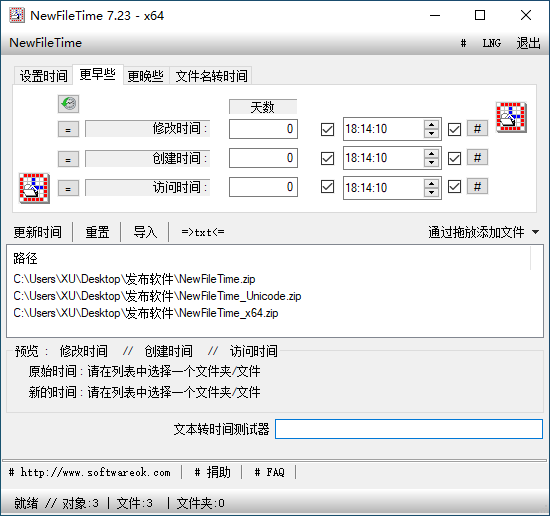Select NewFileTime.zip in the file list
The image size is (550, 516).
pos(134,279)
